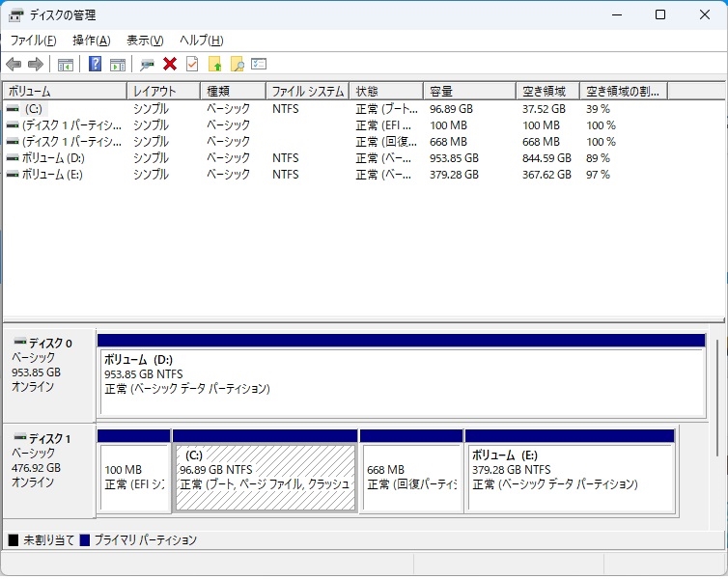Image resolution: width=728 pixels, height=579 pixels.
Task: Select the (C:) partition block on Disk 1
Action: (x=264, y=478)
